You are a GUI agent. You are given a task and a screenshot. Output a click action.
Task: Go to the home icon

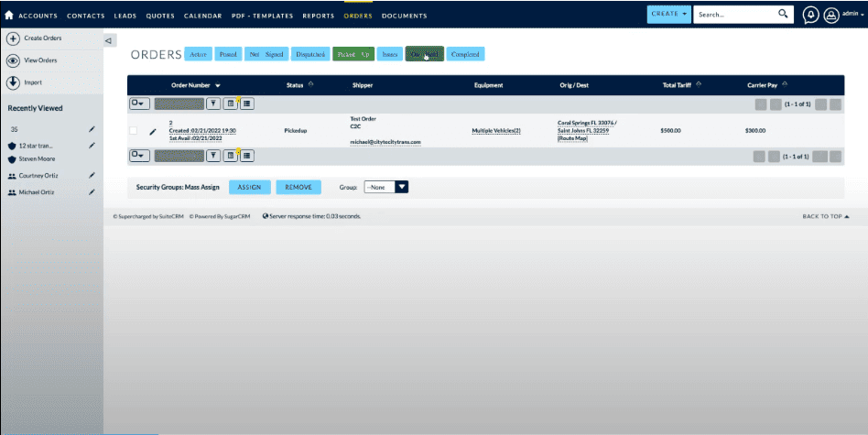(9, 15)
